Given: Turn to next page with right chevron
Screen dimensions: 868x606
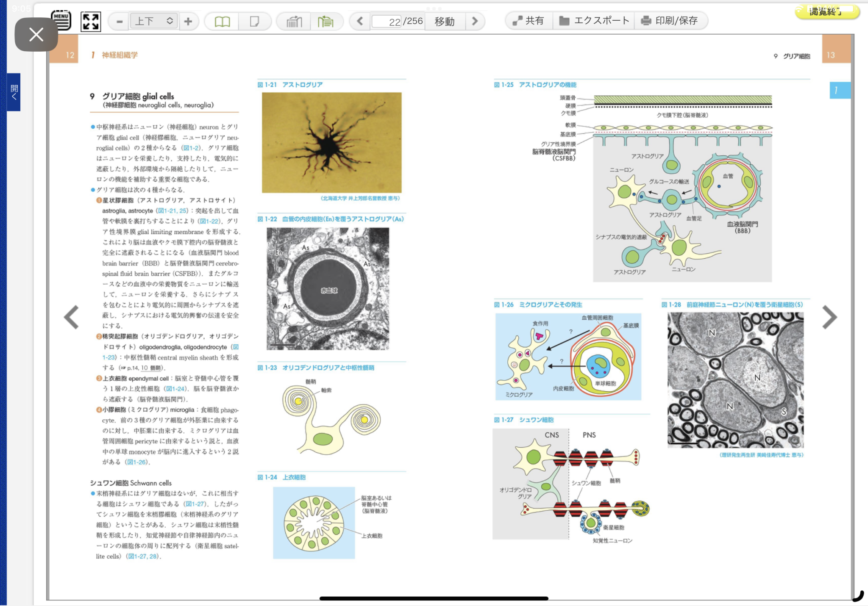Looking at the screenshot, I should pyautogui.click(x=829, y=317).
